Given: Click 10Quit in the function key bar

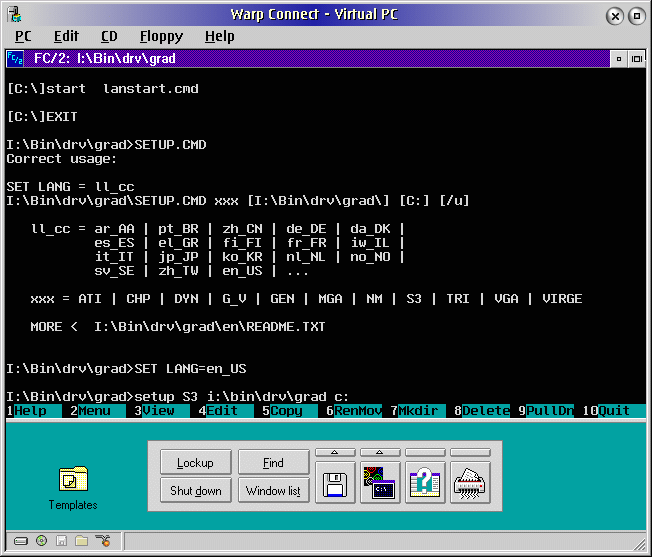Looking at the screenshot, I should [x=614, y=411].
